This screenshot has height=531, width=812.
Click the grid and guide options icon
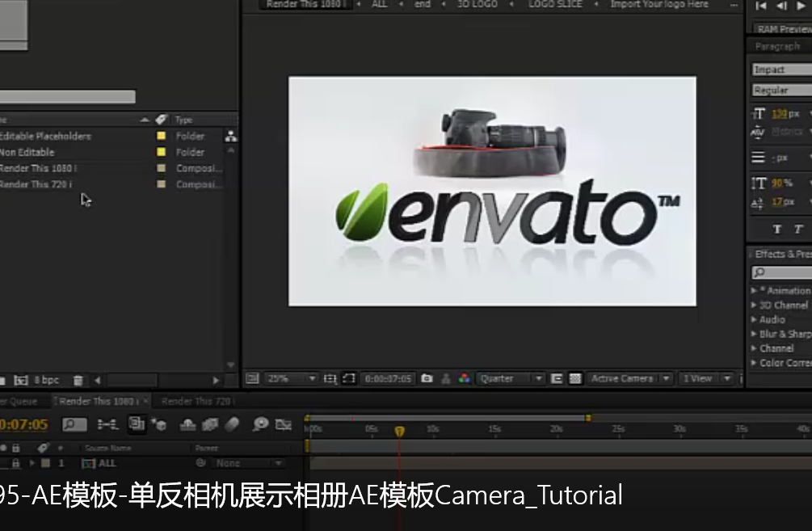click(x=330, y=379)
